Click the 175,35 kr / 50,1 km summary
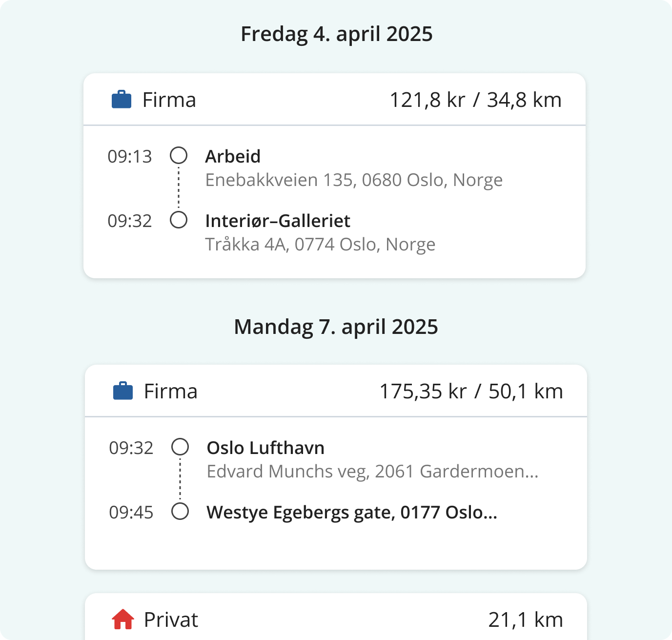Viewport: 672px width, 640px height. click(x=471, y=392)
